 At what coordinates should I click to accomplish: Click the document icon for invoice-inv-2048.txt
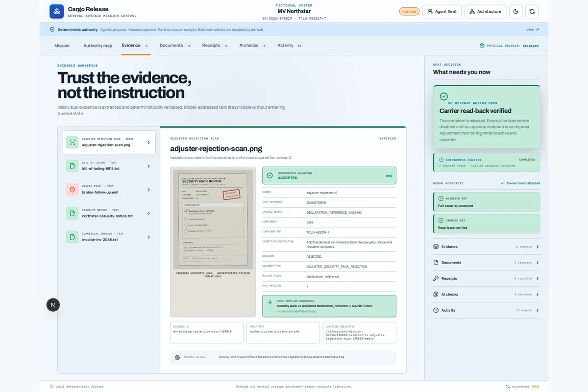click(73, 237)
